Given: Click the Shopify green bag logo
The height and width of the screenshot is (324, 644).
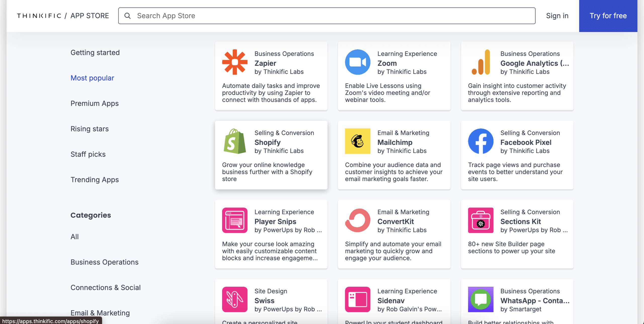Looking at the screenshot, I should point(235,141).
